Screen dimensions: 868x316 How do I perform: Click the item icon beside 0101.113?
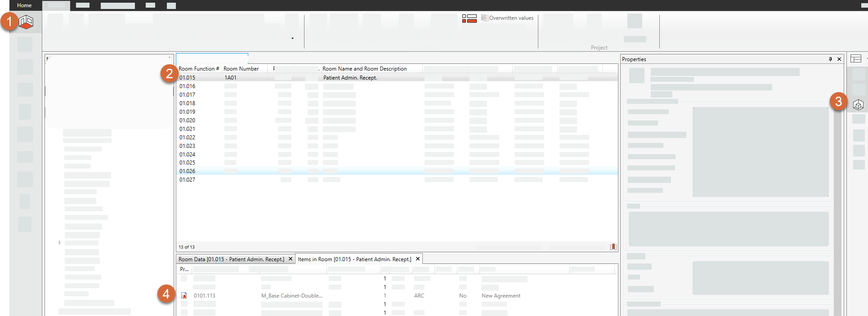pyautogui.click(x=184, y=296)
